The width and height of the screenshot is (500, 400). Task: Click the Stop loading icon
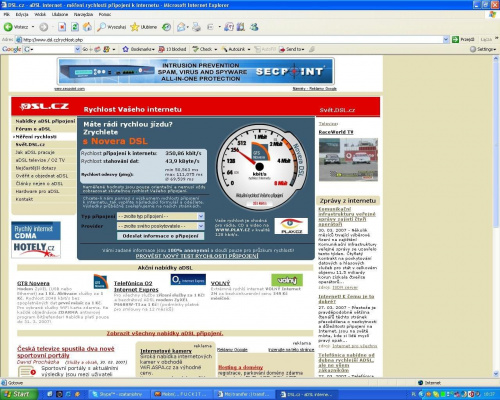coord(62,27)
